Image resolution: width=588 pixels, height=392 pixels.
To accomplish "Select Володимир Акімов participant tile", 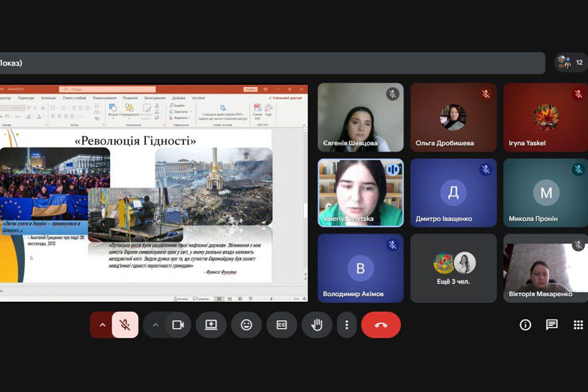I will 361,269.
